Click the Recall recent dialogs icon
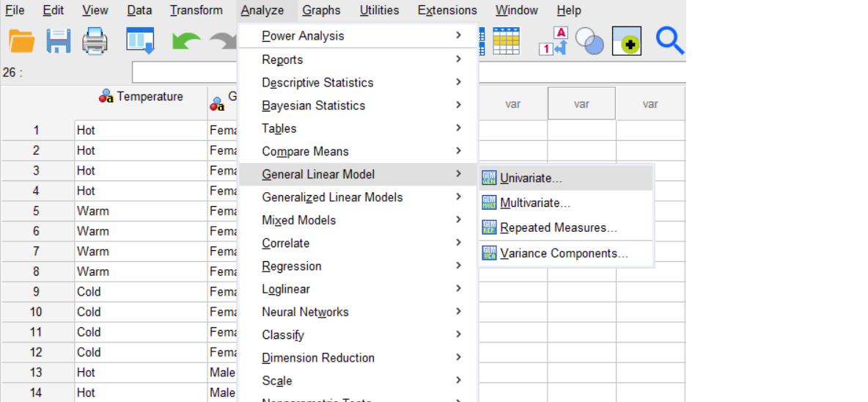Screen dimensions: 868x402 coord(141,42)
